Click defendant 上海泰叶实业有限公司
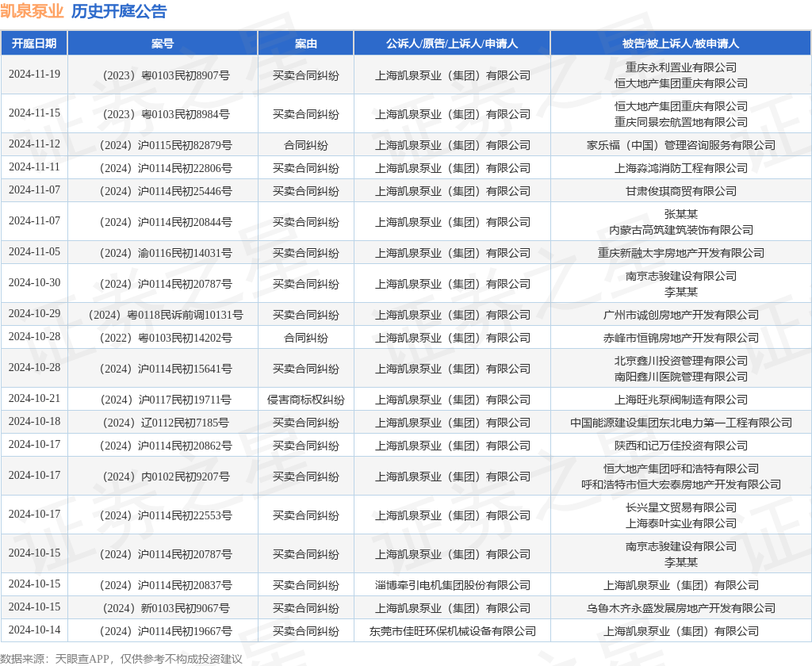 680,523
